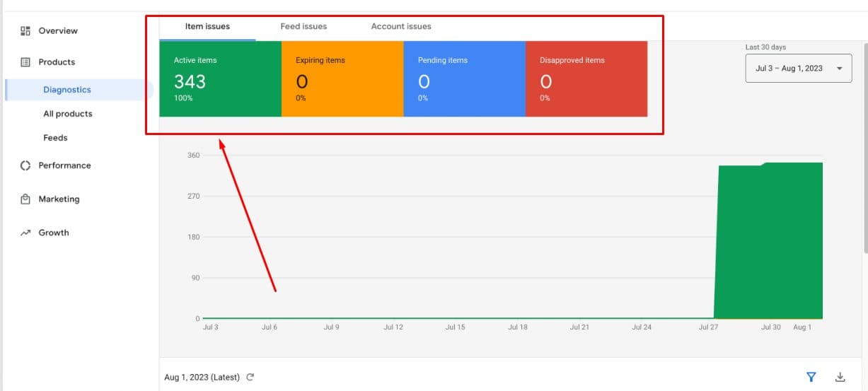Refresh the Aug 1, 2023 latest data
Image resolution: width=868 pixels, height=391 pixels.
250,378
